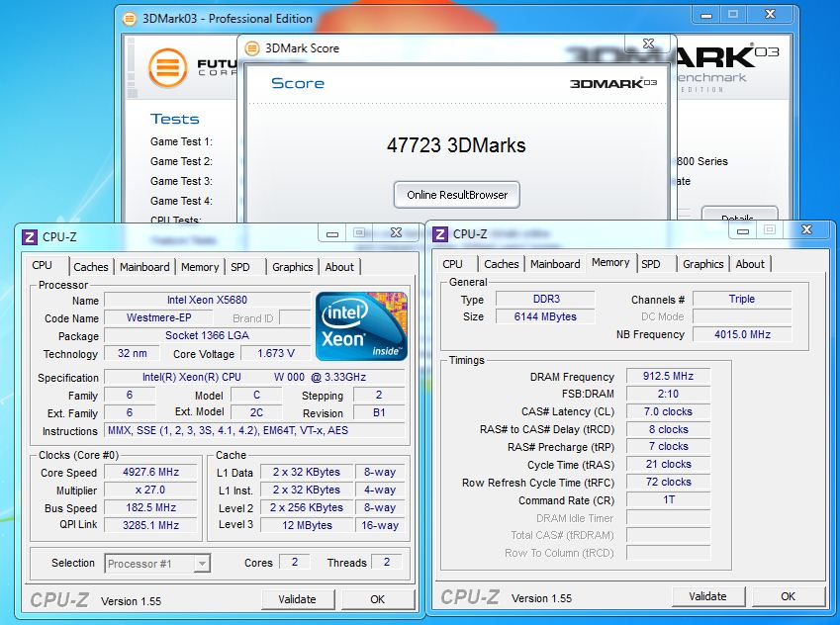Click the Details button in 3DMark03
Viewport: 840px width, 625px height.
[x=738, y=217]
